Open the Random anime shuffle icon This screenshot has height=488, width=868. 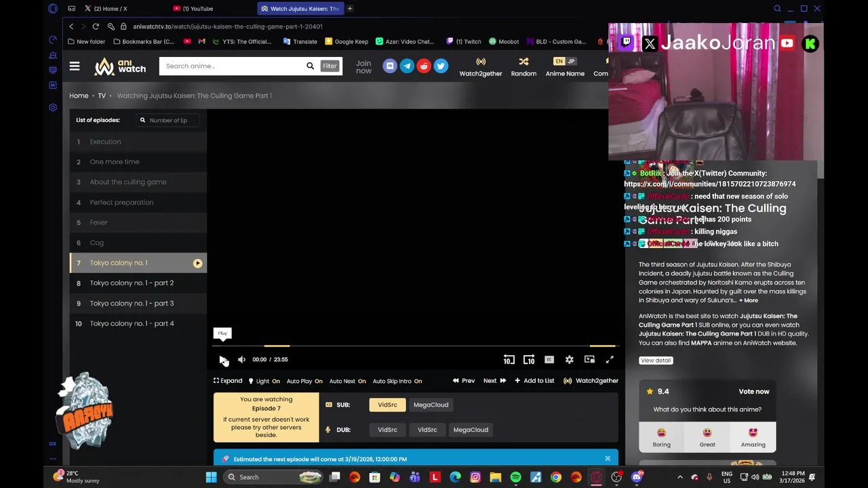click(524, 66)
